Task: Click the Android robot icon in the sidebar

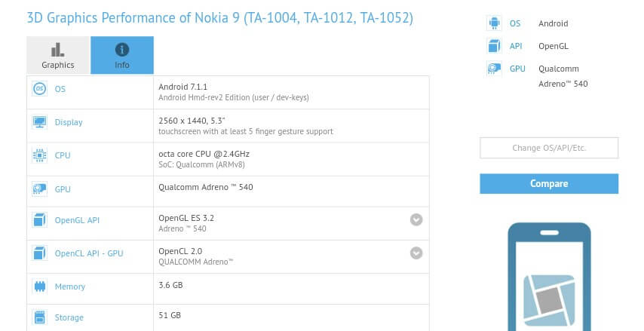Action: click(494, 23)
